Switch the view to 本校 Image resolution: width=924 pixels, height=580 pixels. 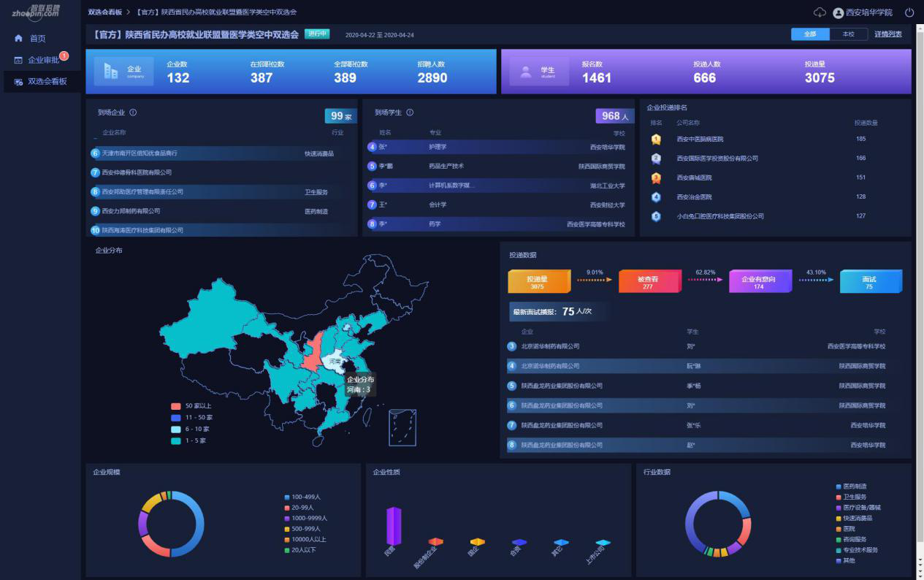click(x=848, y=34)
